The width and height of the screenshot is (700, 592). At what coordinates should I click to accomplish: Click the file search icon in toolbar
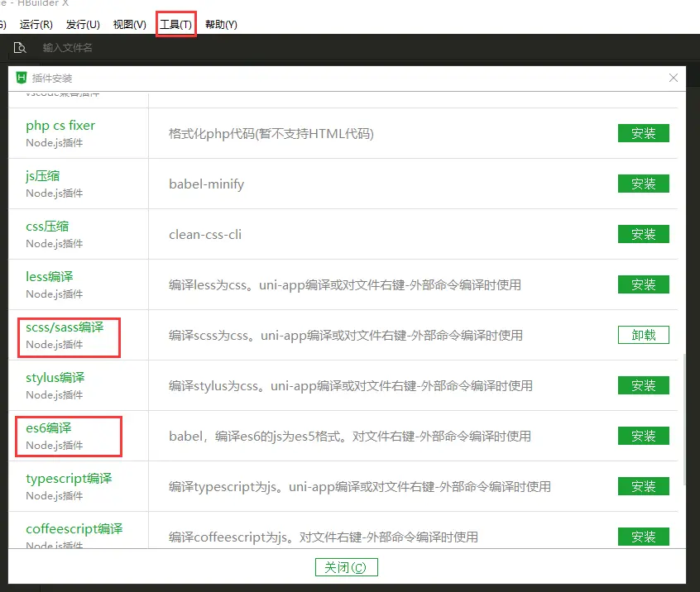coord(20,48)
